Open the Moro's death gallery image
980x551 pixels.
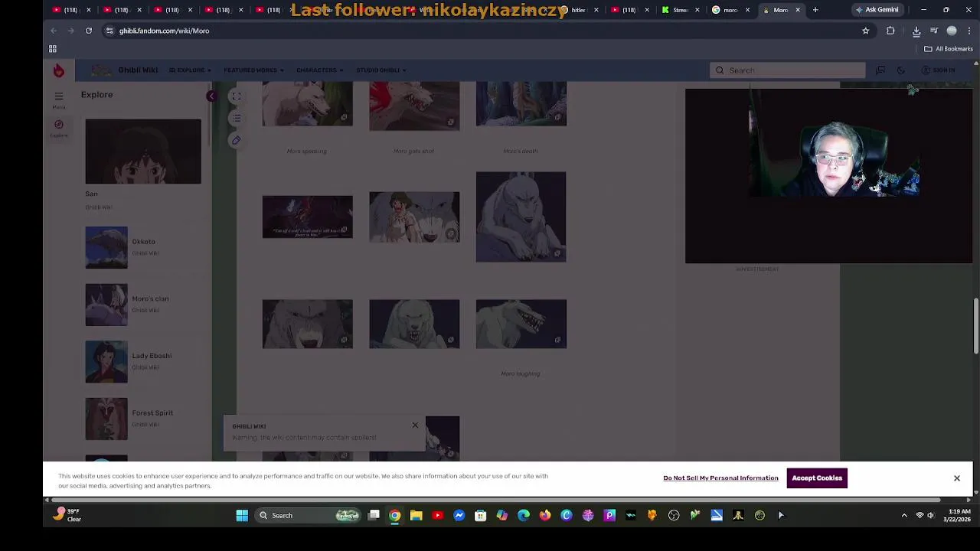pos(521,104)
